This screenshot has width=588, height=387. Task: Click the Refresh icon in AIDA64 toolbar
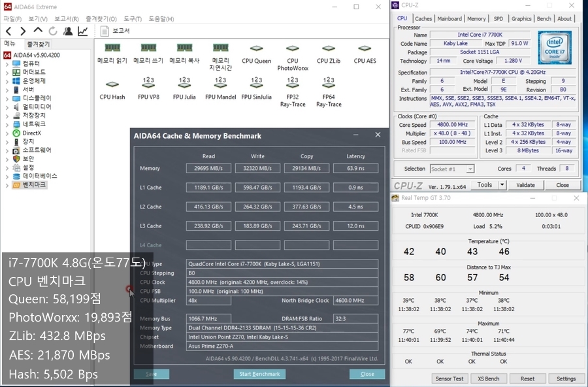(53, 31)
